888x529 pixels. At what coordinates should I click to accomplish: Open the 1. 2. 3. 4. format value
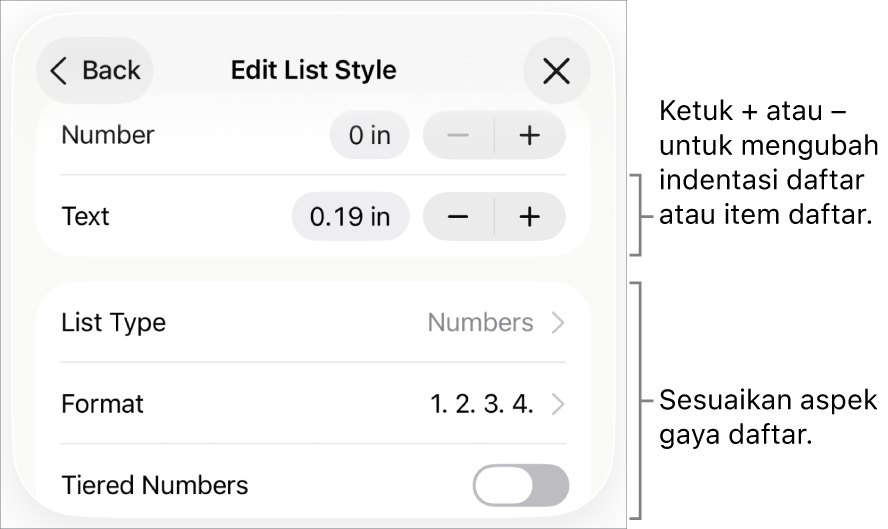481,404
